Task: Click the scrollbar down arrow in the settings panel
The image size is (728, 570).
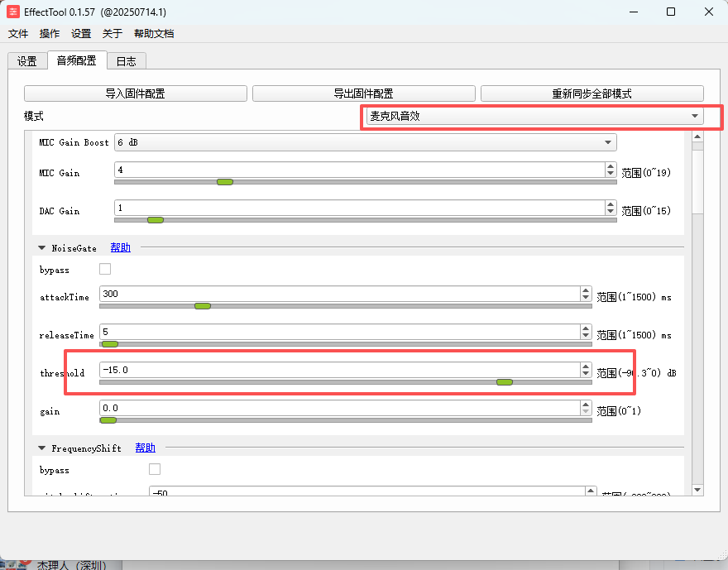Action: coord(697,490)
